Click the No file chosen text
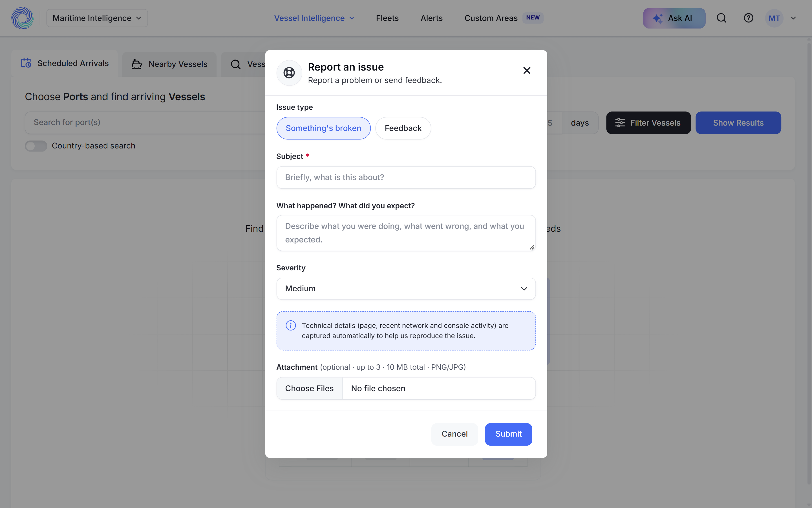This screenshot has width=812, height=508. [x=378, y=388]
